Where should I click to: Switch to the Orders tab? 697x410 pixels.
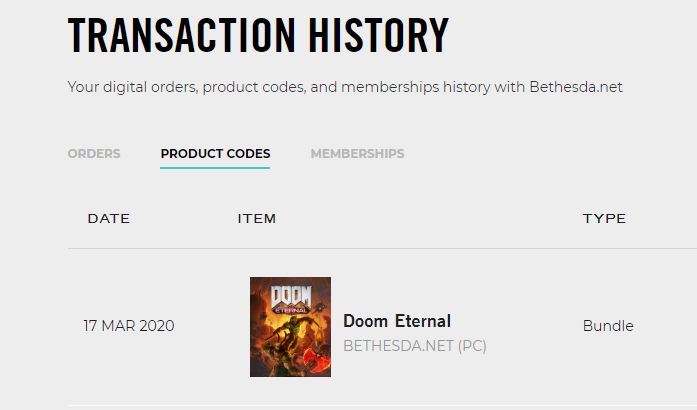(x=94, y=154)
